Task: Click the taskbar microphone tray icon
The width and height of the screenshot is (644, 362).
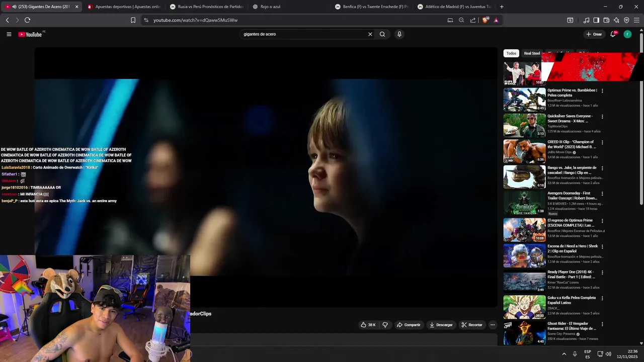Action: point(575,354)
